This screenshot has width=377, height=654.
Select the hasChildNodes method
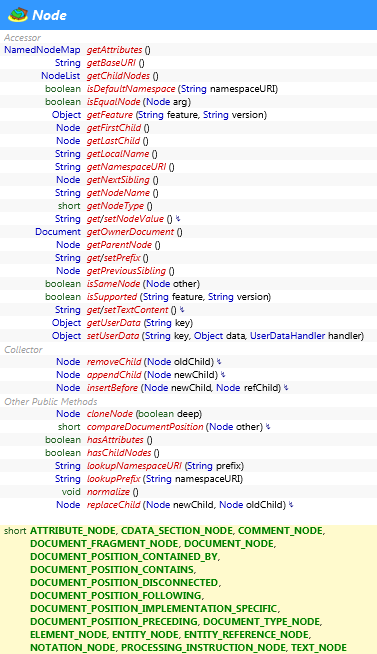pyautogui.click(x=119, y=453)
